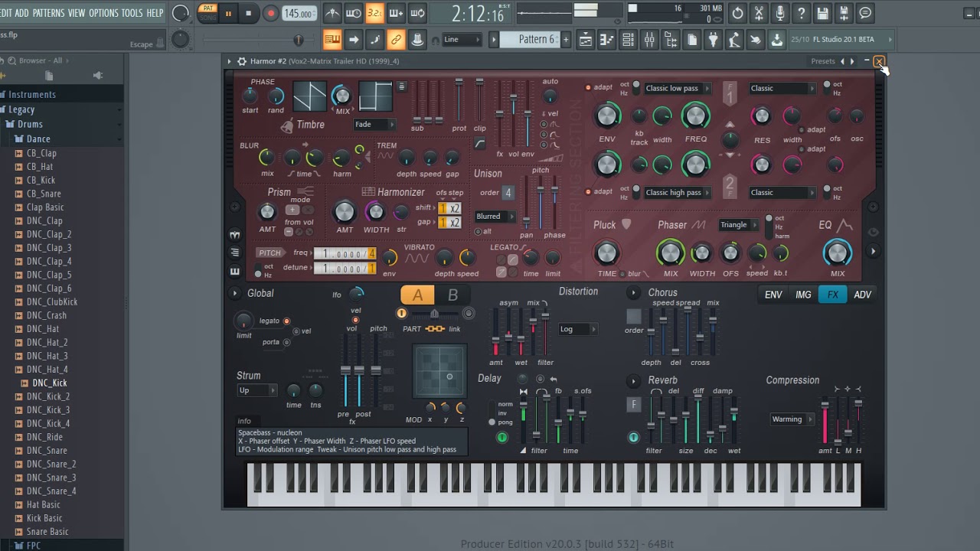The image size is (980, 551).
Task: Toggle the delay pong mode selector
Action: tap(492, 422)
